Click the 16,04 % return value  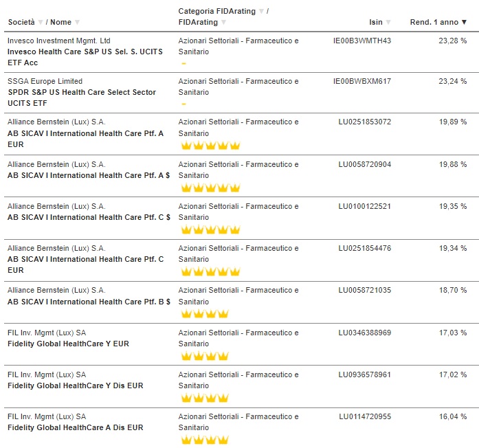[x=453, y=416]
